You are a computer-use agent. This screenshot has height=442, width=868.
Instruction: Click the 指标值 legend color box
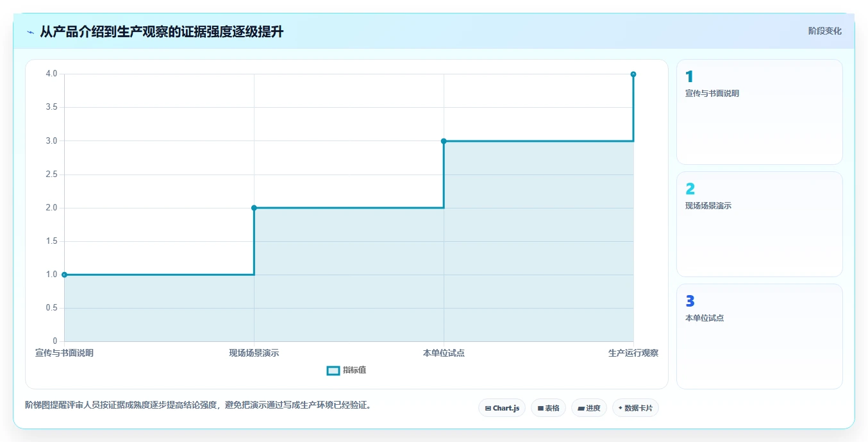tap(333, 371)
